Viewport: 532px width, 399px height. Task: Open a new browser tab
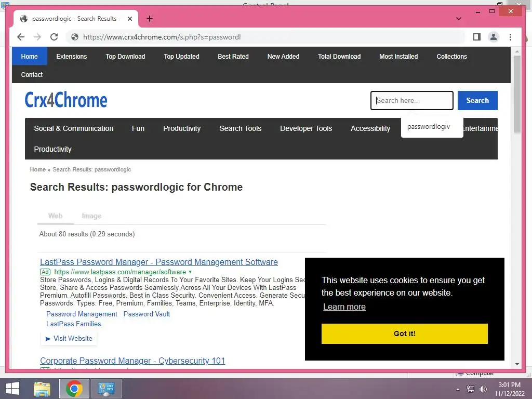pyautogui.click(x=149, y=19)
